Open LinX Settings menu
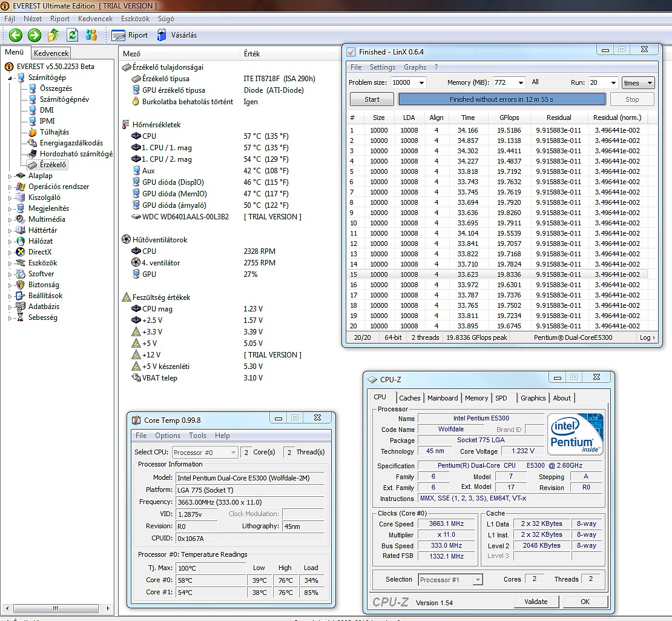Viewport: 672px width, 621px height. [x=382, y=67]
